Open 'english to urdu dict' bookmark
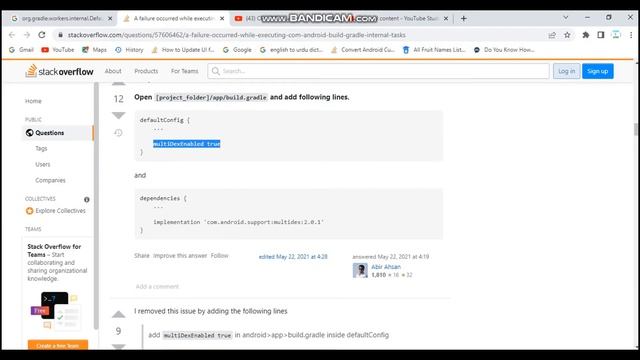This screenshot has width=640, height=360. point(291,50)
